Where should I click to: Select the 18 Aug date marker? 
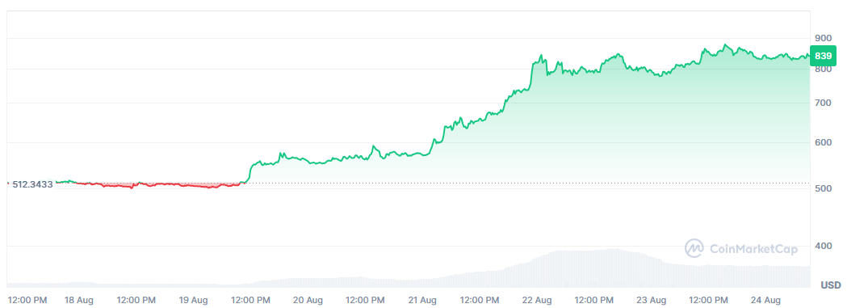78,300
